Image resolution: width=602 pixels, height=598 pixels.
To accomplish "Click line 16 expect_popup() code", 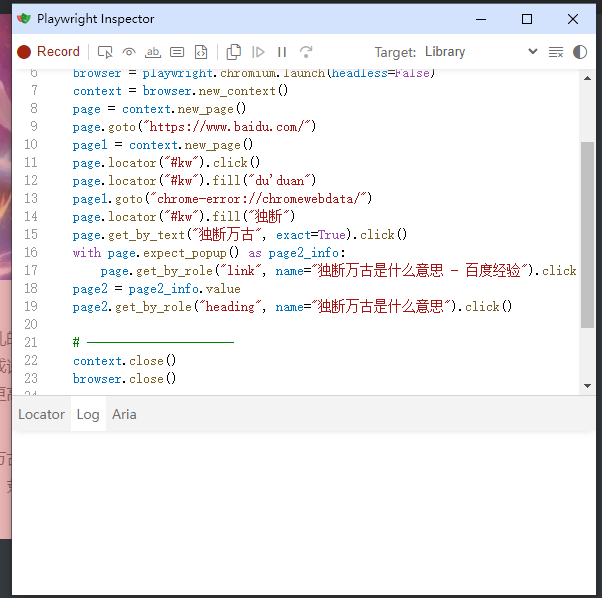I will [x=209, y=253].
